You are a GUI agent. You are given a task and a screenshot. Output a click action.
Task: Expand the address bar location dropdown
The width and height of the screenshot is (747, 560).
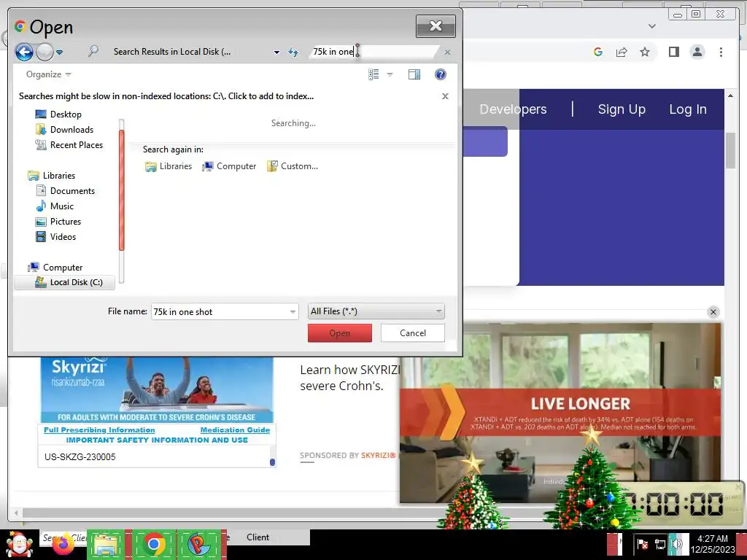click(276, 52)
